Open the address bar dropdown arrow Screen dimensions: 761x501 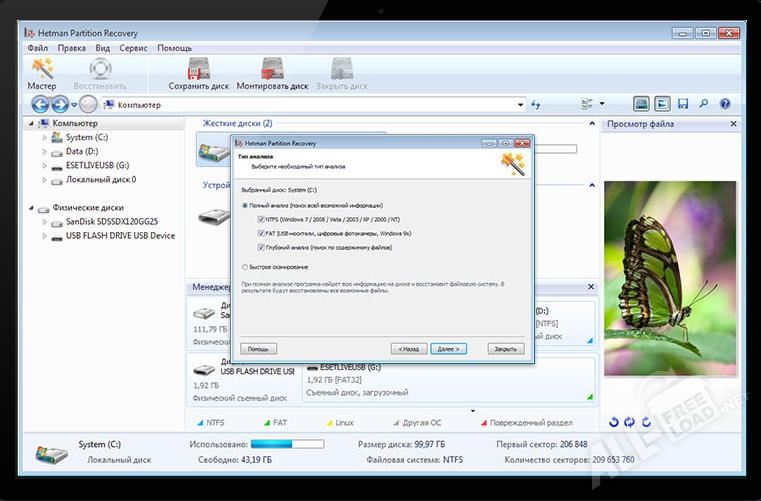(x=521, y=105)
